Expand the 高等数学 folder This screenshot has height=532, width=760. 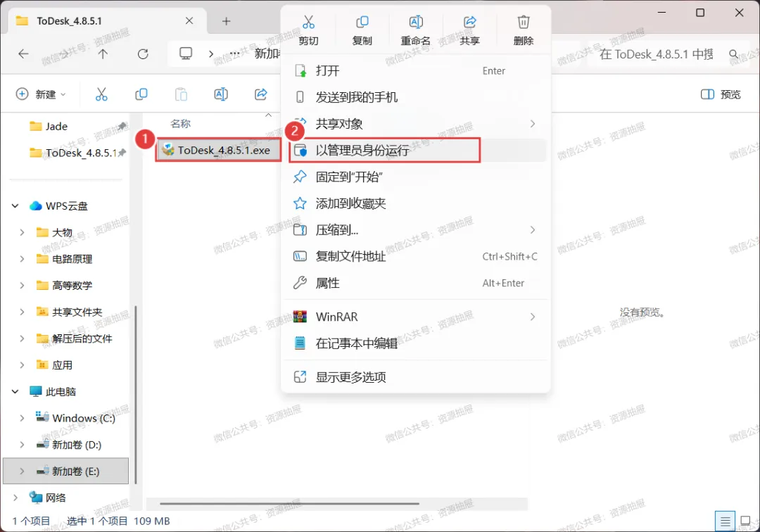tap(22, 286)
